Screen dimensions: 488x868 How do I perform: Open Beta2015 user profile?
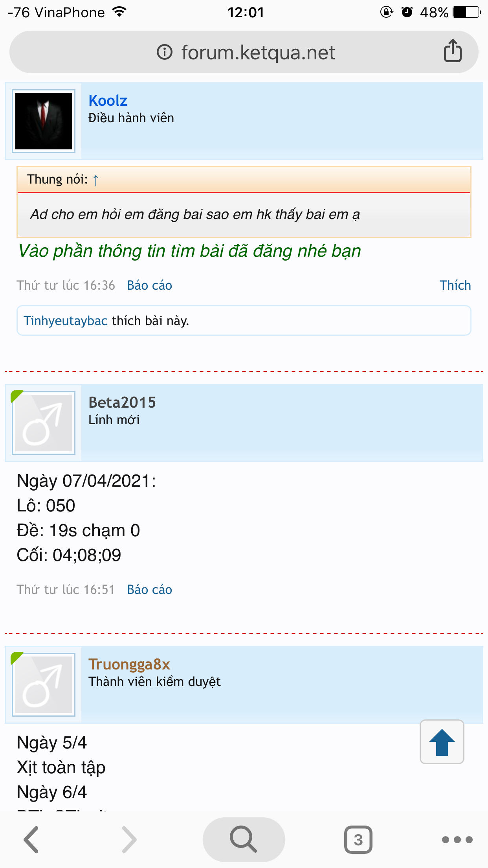[122, 403]
